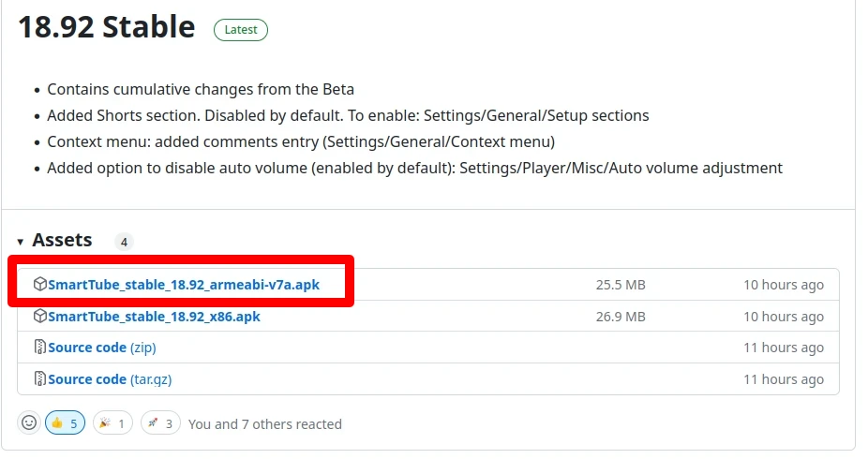
Task: Click the green Latest badge
Action: (241, 29)
